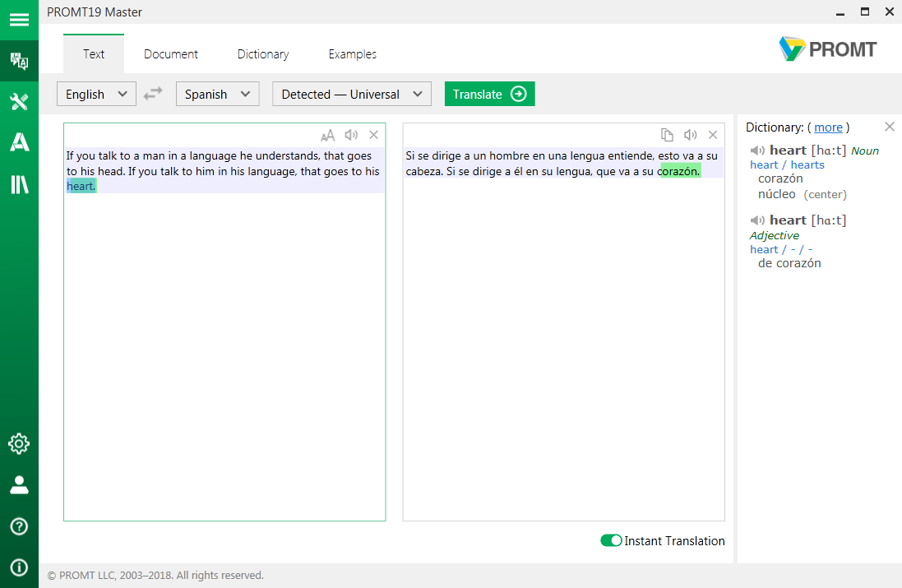Open the library books icon in sidebar
Screen dimensions: 902x588
[19, 184]
